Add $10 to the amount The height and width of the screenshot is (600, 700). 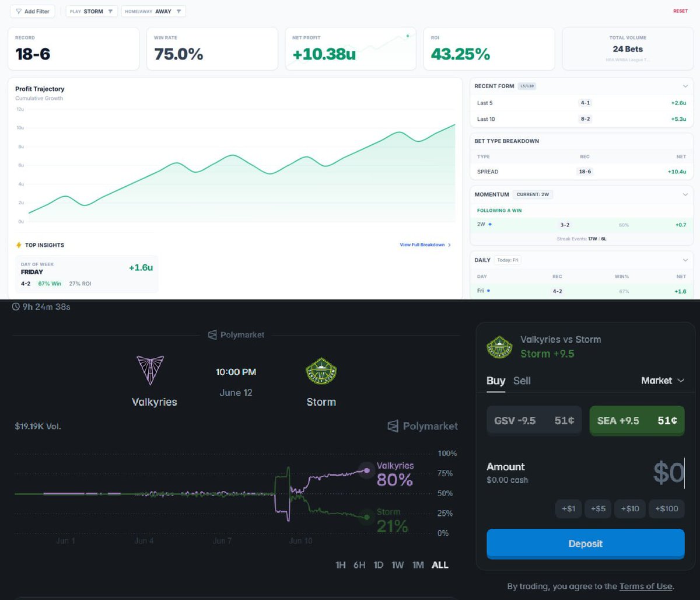(x=629, y=509)
